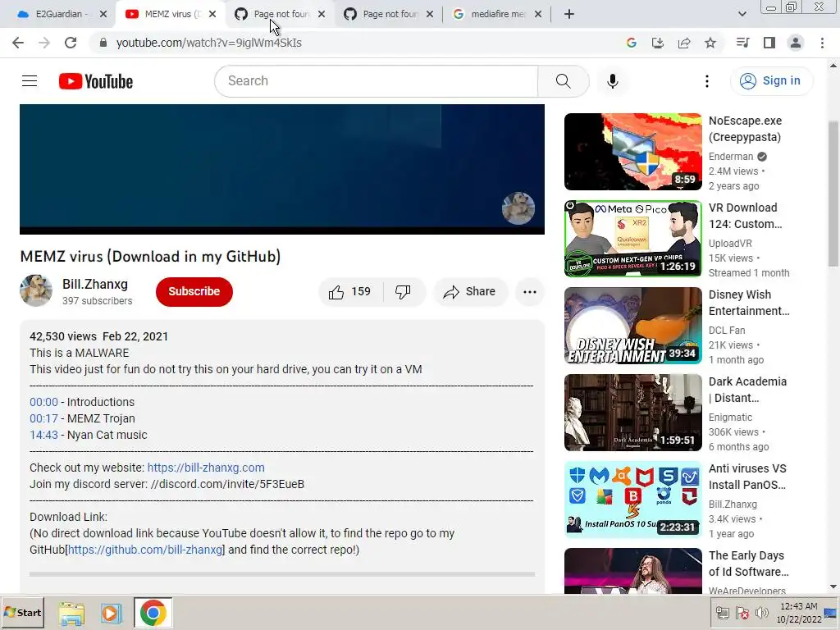Open Chrome from the taskbar
Screen dimensions: 840x630
pyautogui.click(x=153, y=613)
